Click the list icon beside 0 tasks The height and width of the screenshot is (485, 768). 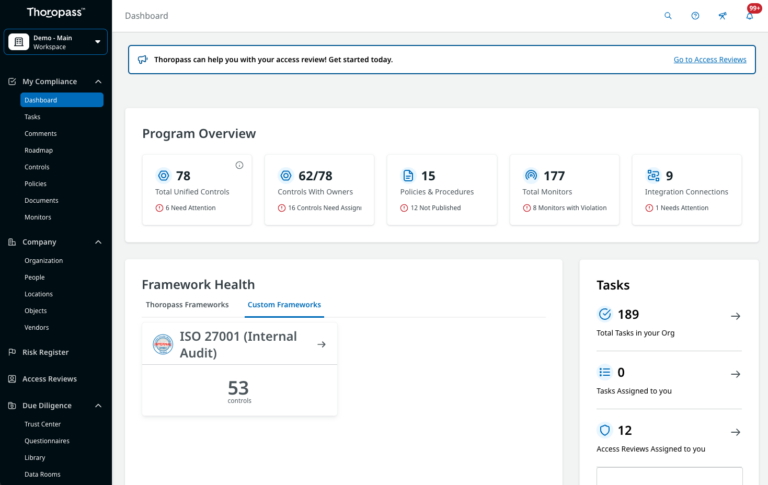605,372
